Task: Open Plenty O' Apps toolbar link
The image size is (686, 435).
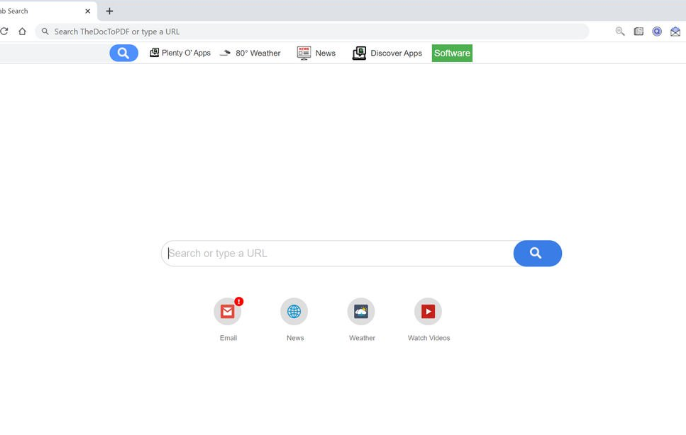Action: click(180, 53)
